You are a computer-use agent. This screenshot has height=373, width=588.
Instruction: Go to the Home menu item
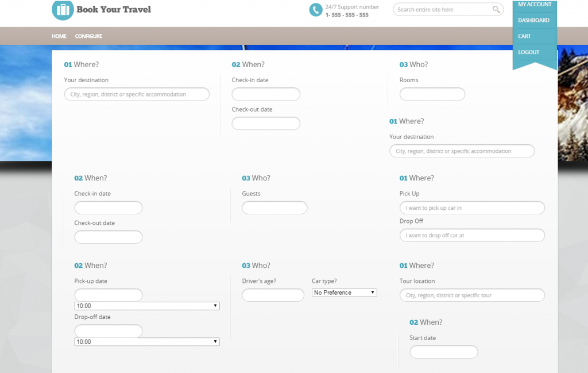click(59, 36)
